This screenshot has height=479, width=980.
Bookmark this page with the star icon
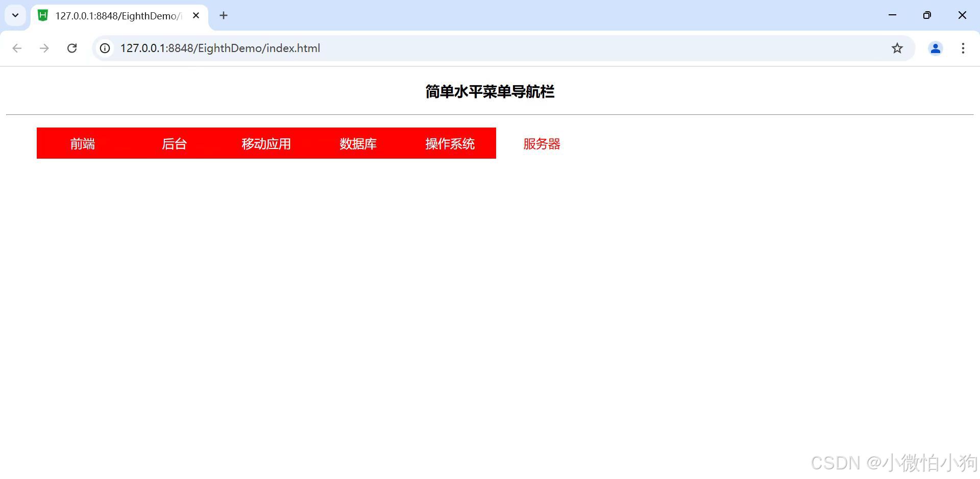(x=897, y=48)
